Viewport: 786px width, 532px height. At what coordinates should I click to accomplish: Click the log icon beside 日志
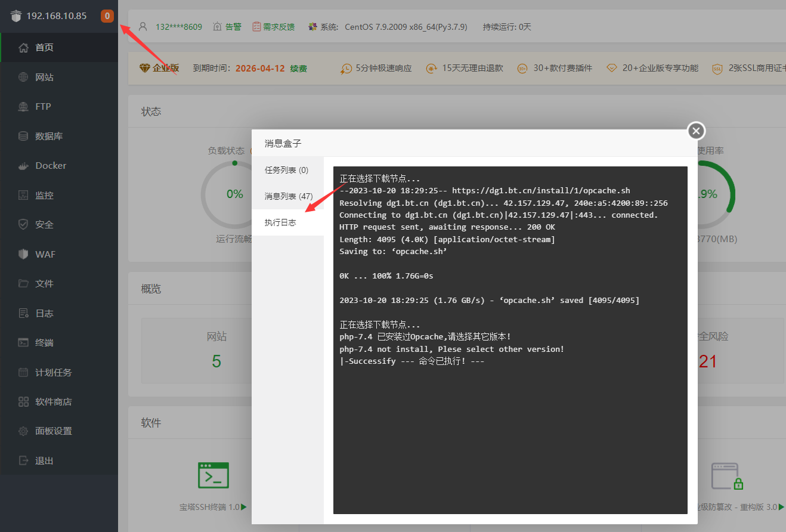(x=23, y=313)
